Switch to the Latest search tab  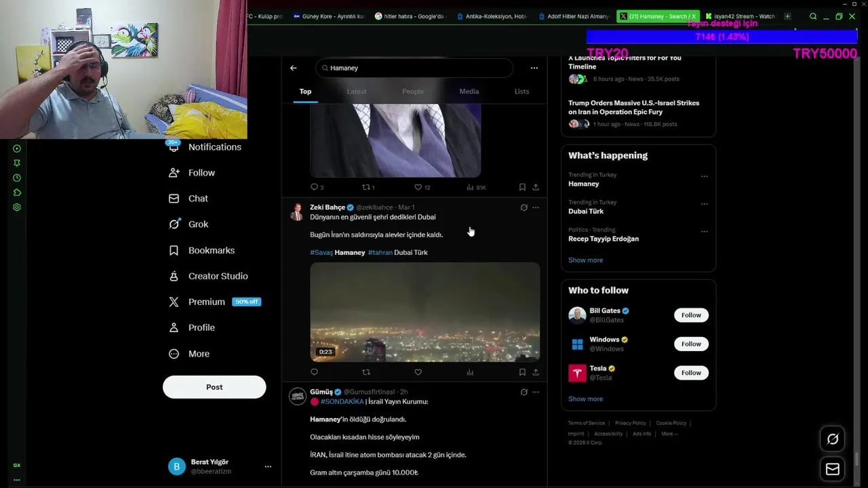click(x=357, y=91)
